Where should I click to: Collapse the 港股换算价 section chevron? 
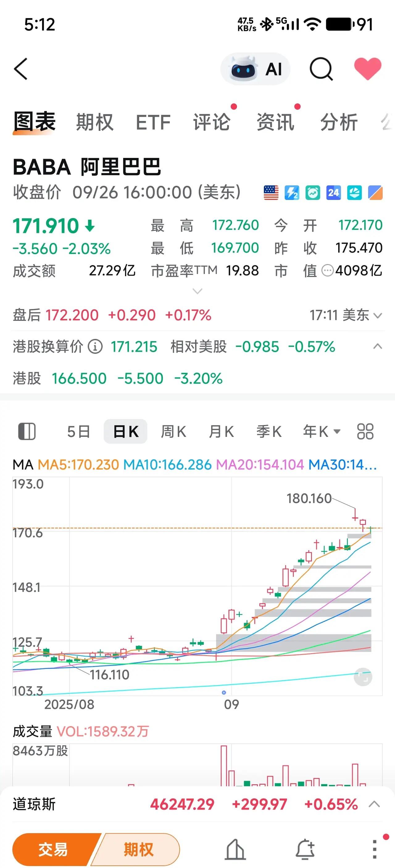378,346
